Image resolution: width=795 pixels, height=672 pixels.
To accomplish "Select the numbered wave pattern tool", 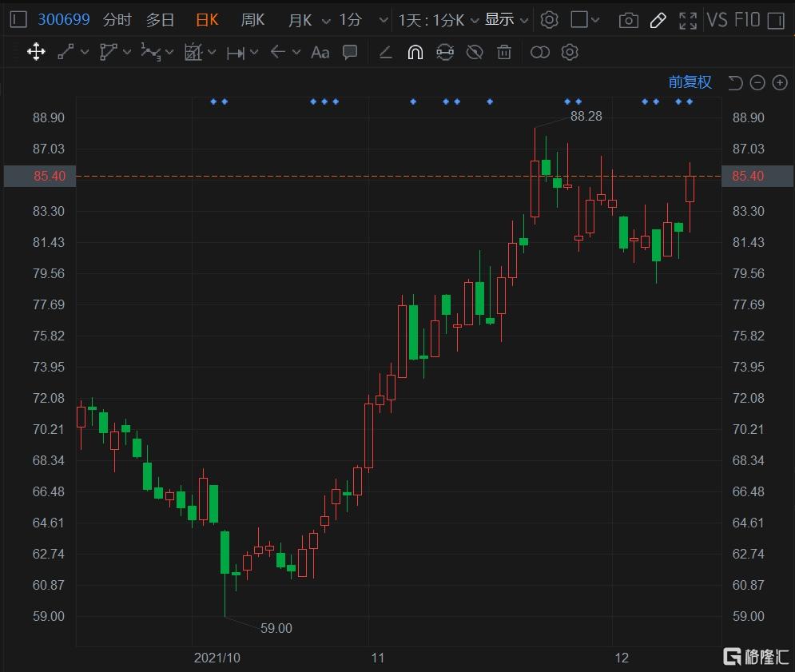I will tap(150, 52).
